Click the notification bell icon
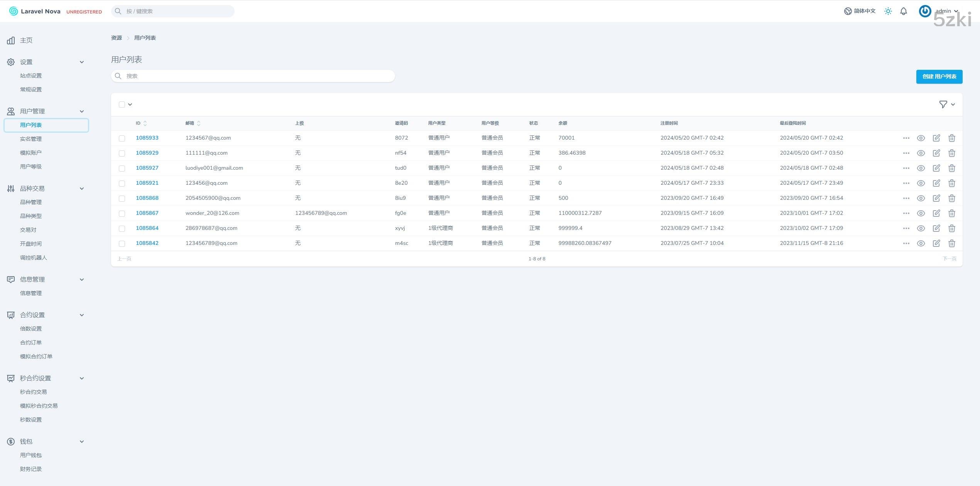Screen dimensions: 980x486 pyautogui.click(x=904, y=11)
